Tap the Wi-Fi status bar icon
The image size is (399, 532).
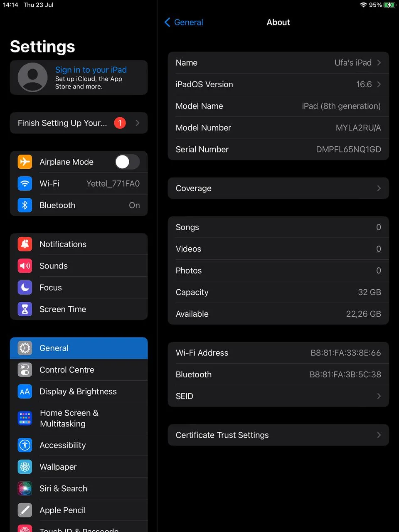coord(364,5)
